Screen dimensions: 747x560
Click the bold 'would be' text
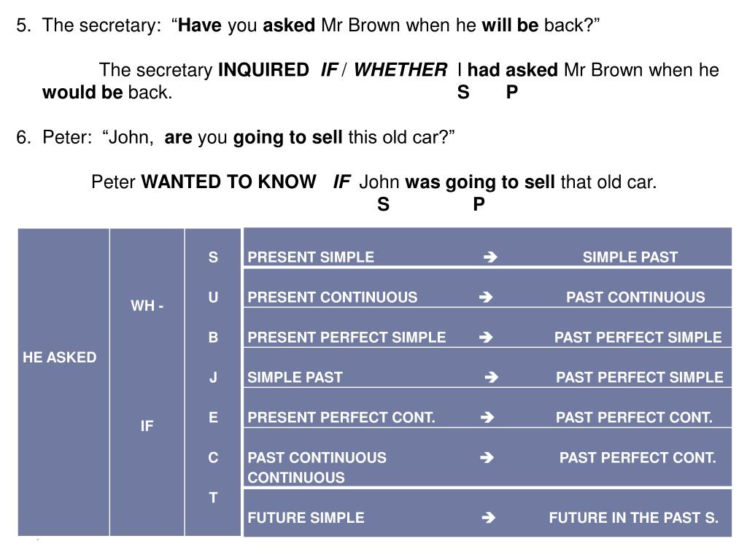[82, 92]
